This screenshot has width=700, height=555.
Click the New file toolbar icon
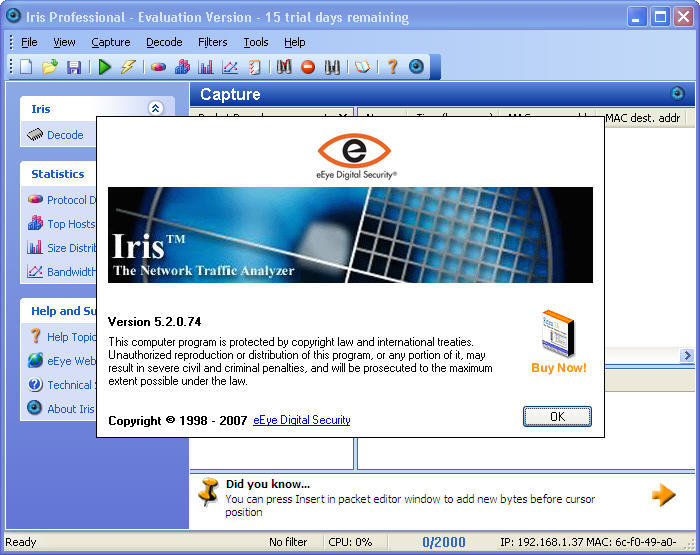(26, 67)
